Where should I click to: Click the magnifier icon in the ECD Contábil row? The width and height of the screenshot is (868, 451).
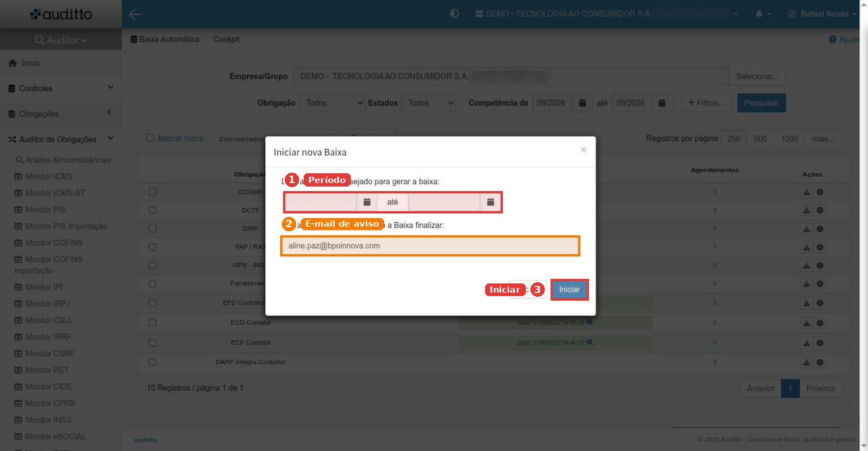[590, 322]
